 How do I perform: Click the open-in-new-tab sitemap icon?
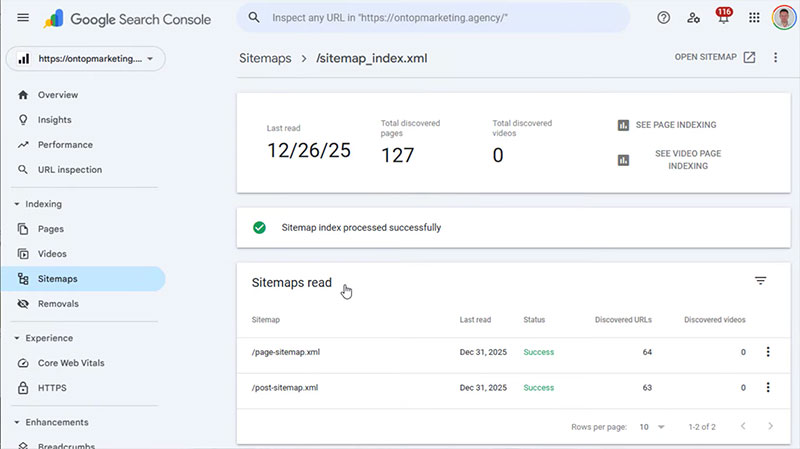[749, 57]
